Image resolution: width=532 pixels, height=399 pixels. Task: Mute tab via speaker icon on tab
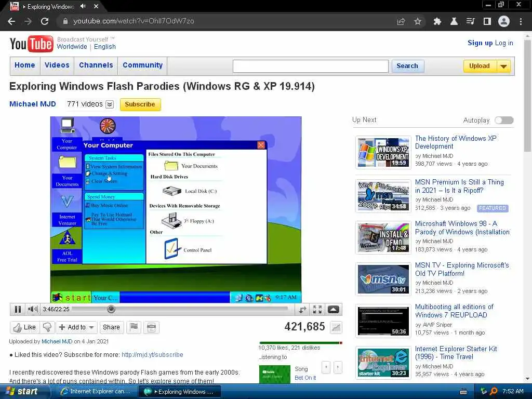[x=83, y=6]
